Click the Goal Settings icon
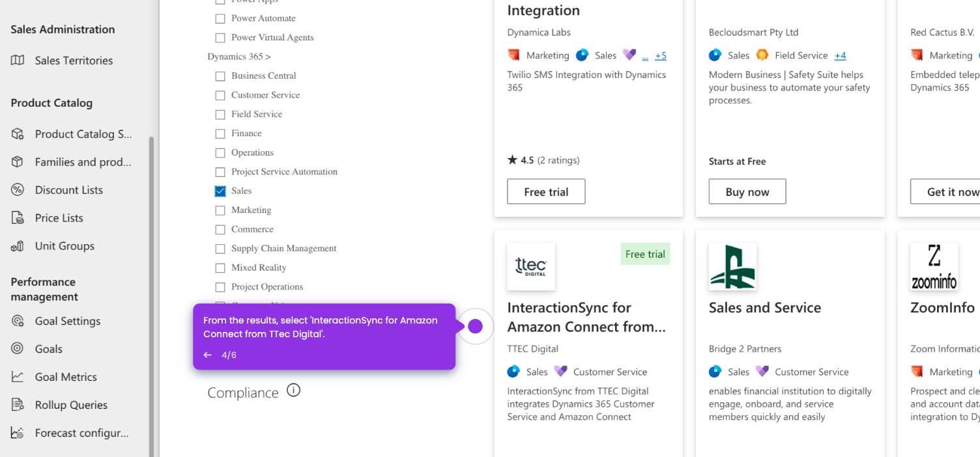 point(18,321)
